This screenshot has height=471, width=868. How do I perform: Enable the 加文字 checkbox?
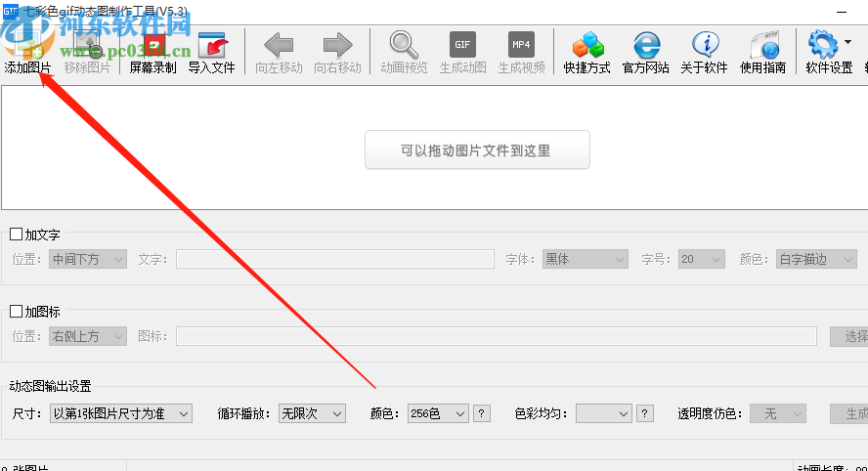16,235
